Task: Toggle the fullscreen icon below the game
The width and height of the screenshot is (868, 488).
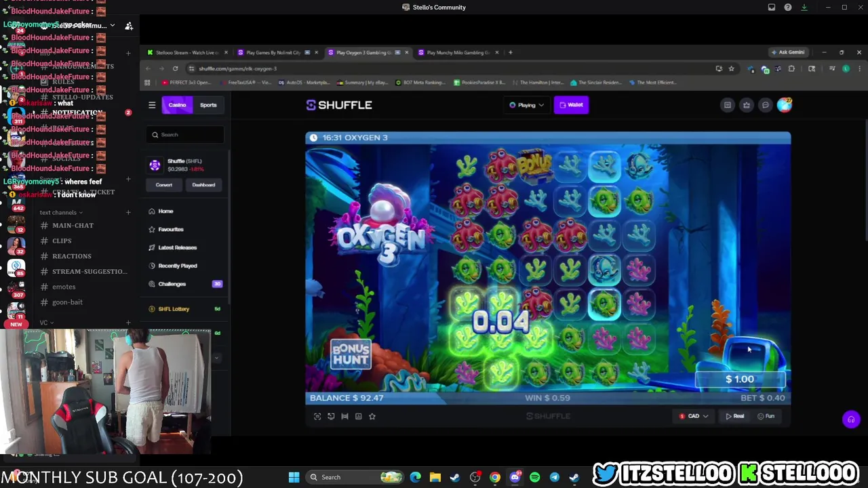Action: [317, 416]
